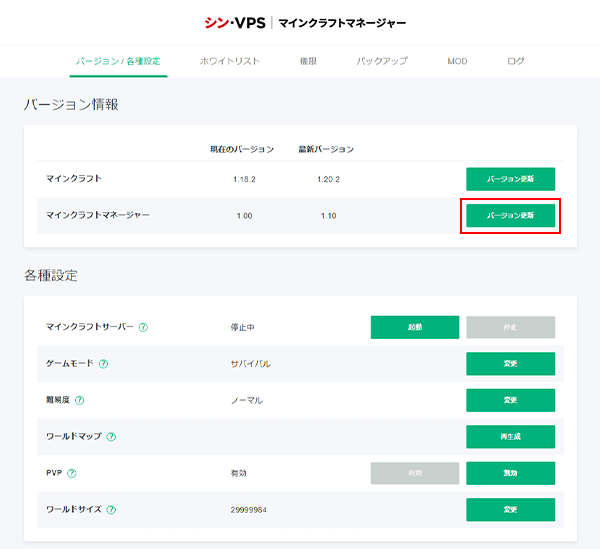Click the マインクラフトマネージャー row label
The height and width of the screenshot is (549, 600).
[x=98, y=215]
